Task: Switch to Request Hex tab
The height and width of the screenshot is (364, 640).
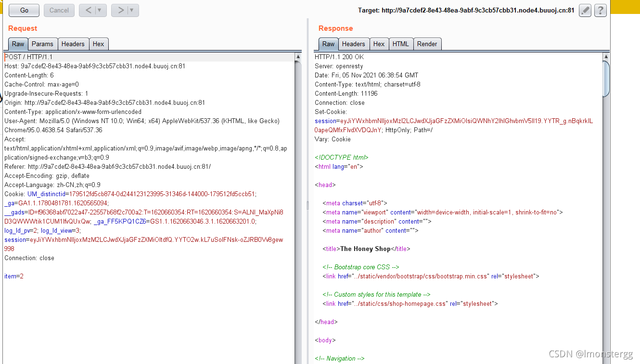Action: coord(99,44)
